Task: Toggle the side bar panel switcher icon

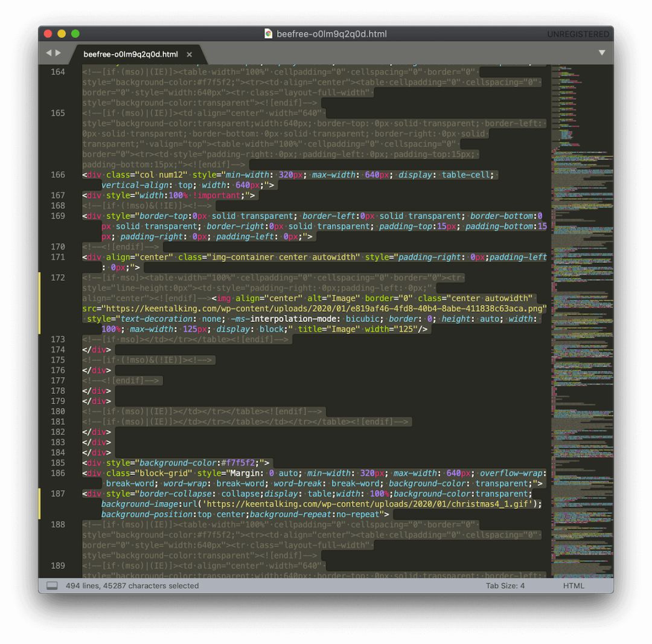Action: [x=52, y=586]
